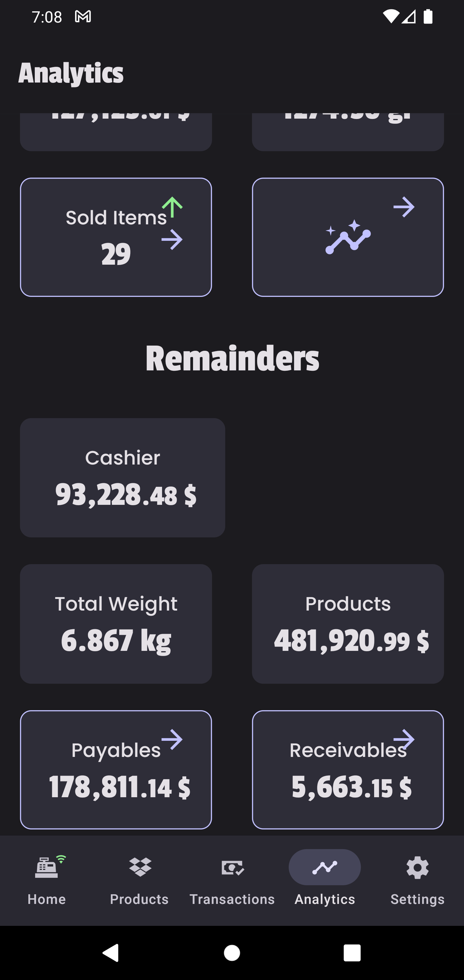The width and height of the screenshot is (464, 980).
Task: Tap the Products boxes icon in navigation
Action: [140, 867]
